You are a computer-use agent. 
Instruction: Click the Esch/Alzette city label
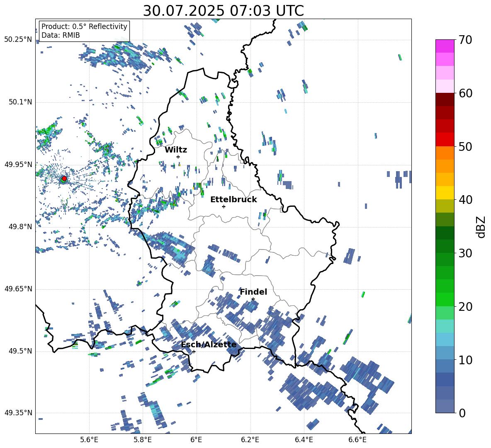click(x=209, y=345)
